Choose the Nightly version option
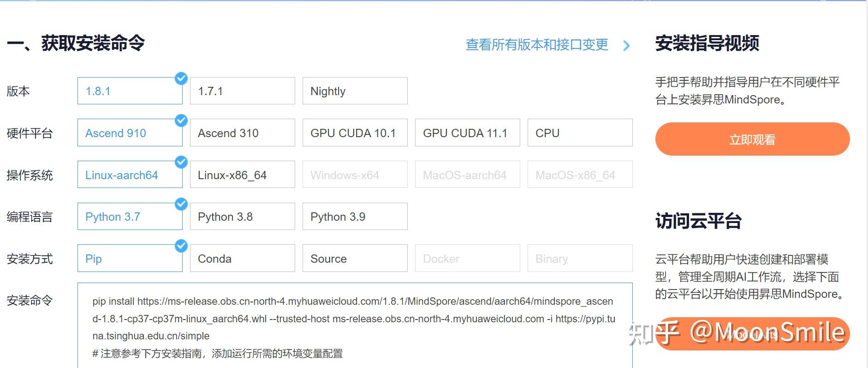This screenshot has width=868, height=368. pyautogui.click(x=355, y=91)
